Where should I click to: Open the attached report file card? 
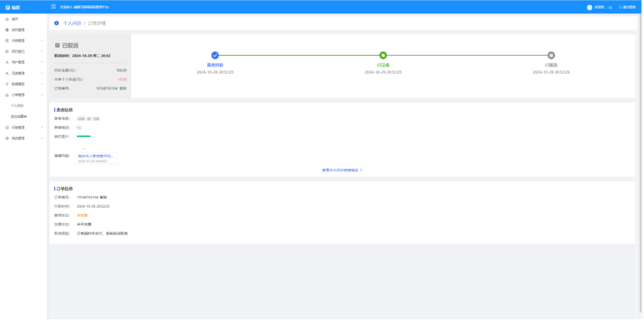pos(96,157)
